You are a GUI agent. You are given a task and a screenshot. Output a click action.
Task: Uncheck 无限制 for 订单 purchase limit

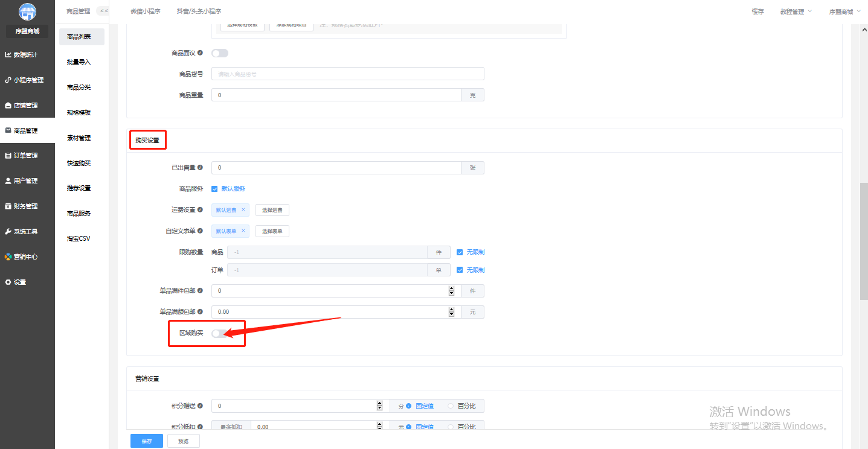460,270
